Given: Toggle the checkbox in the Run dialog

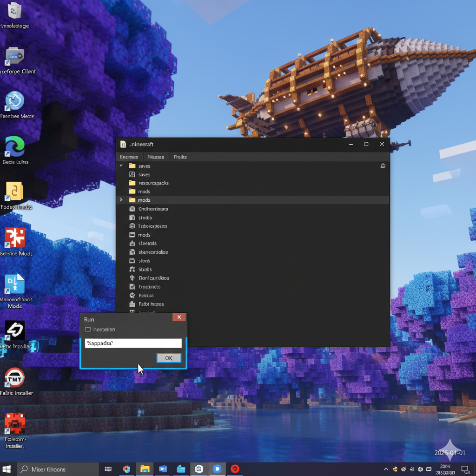Looking at the screenshot, I should click(88, 330).
